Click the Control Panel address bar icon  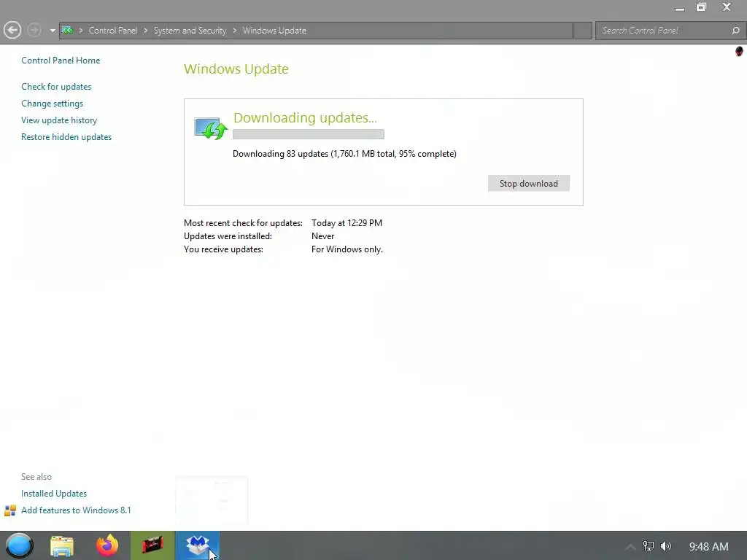click(x=67, y=31)
